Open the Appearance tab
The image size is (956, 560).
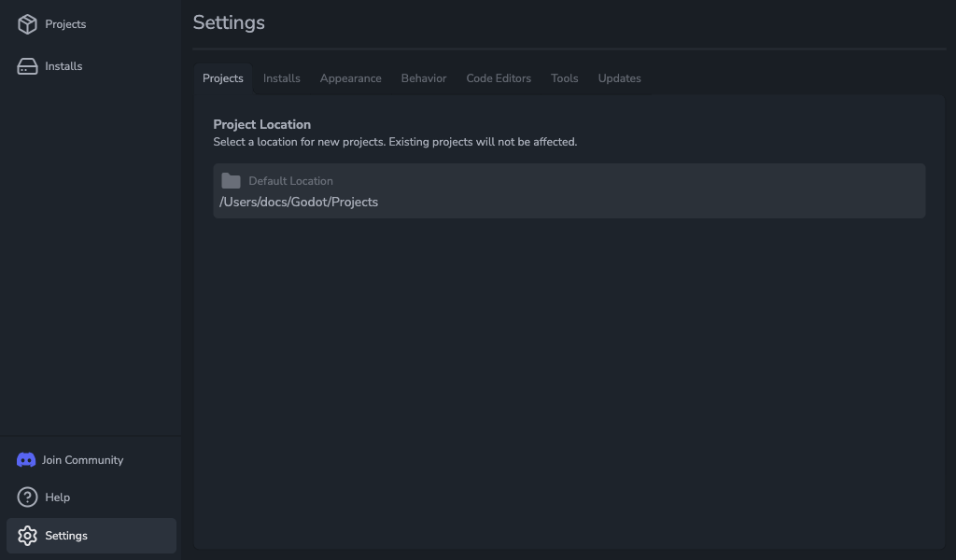coord(351,78)
